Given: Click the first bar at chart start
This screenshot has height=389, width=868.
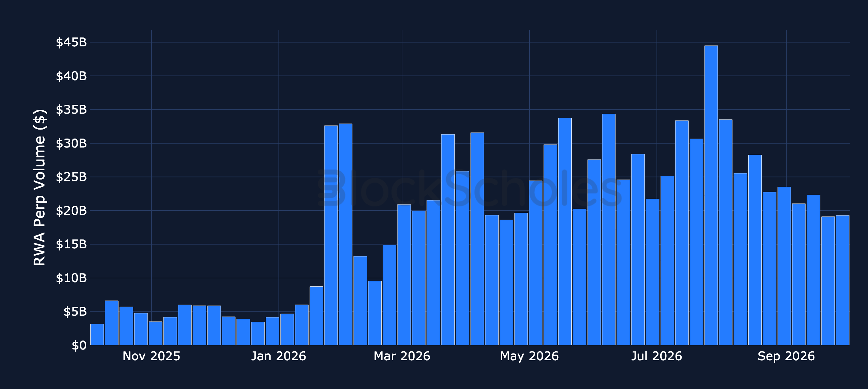Looking at the screenshot, I should pos(97,335).
